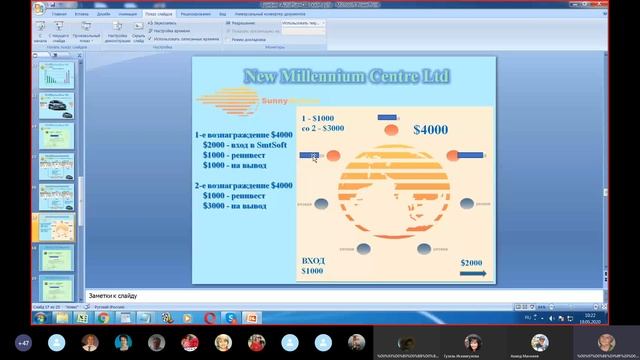Click the volume speaker icon in system tray

coord(551,318)
